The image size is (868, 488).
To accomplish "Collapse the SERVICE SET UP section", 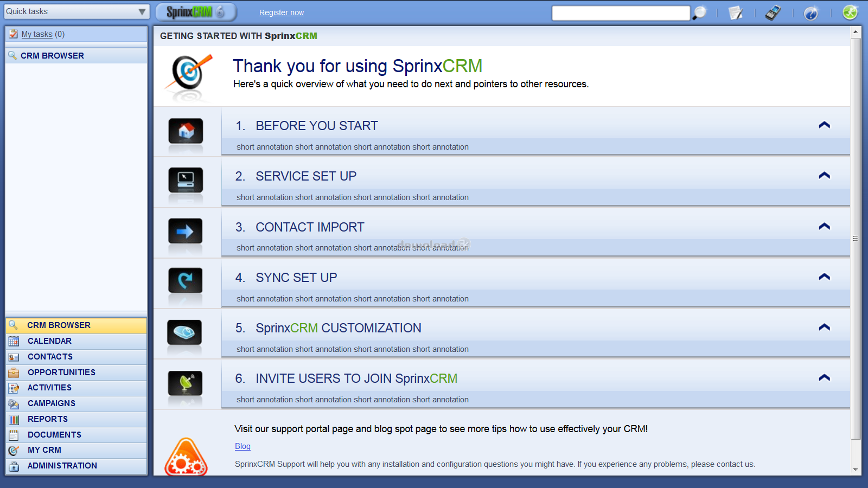I will (x=824, y=176).
